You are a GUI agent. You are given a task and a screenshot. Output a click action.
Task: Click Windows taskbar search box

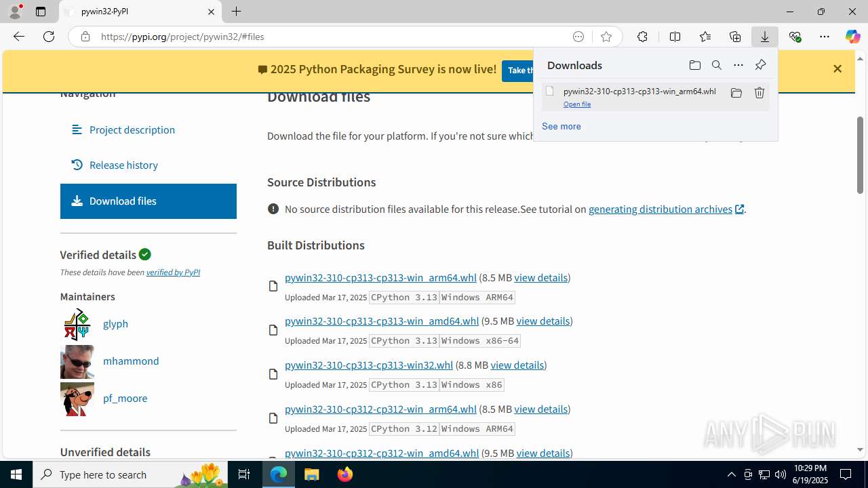[x=132, y=474]
